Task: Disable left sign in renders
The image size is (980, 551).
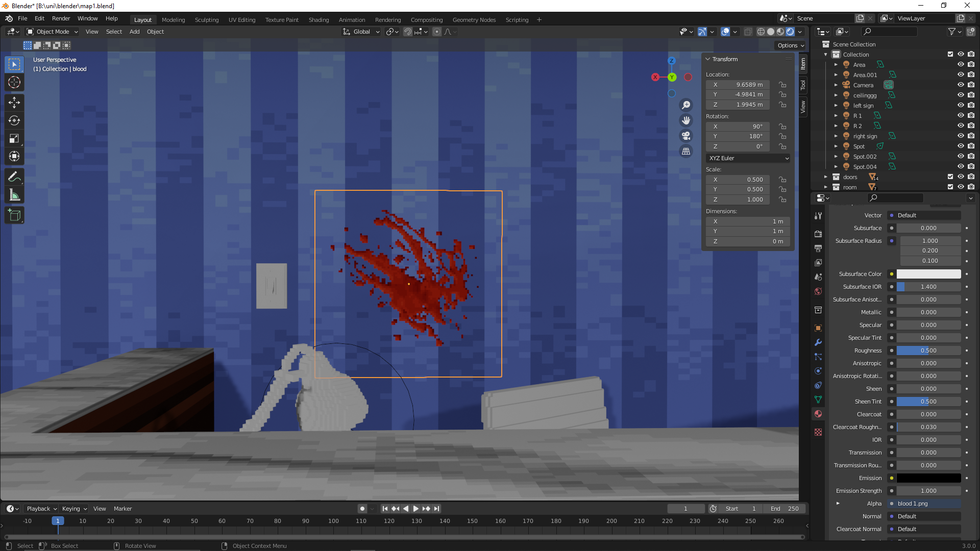Action: [971, 106]
